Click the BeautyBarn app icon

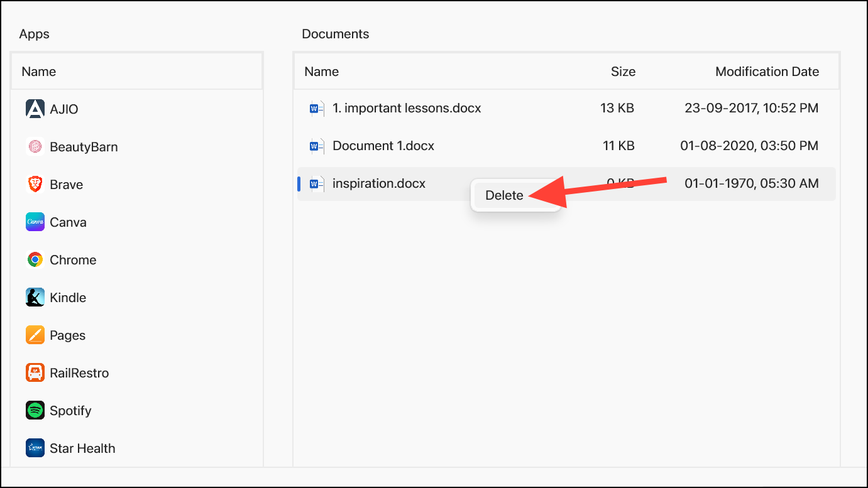point(35,146)
